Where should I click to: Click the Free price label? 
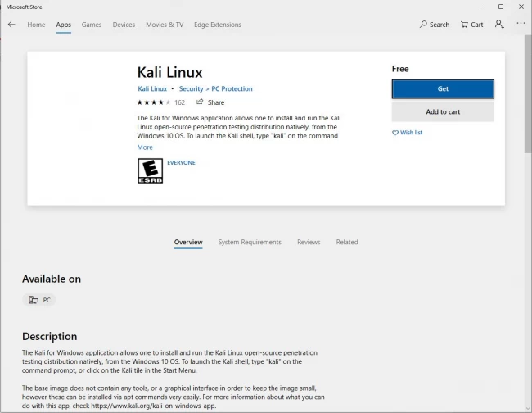pos(400,69)
